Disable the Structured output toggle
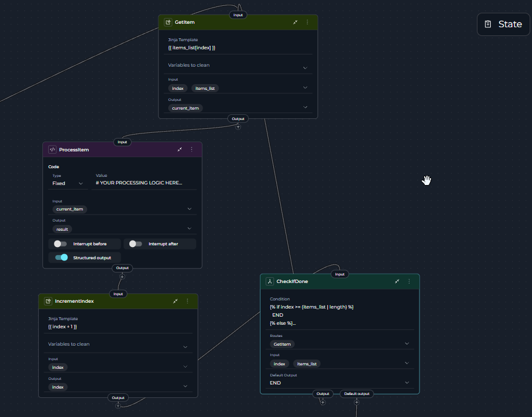Viewport: 532px width, 417px height. pyautogui.click(x=61, y=258)
